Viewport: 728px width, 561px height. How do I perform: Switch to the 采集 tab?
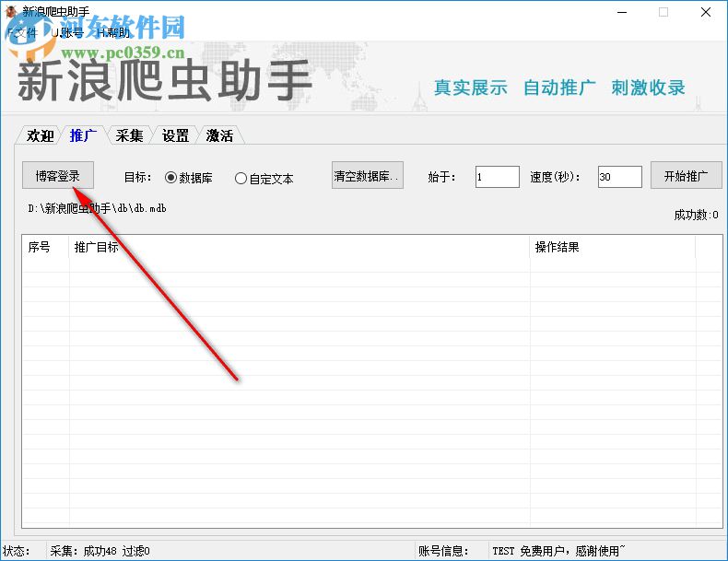coord(129,135)
